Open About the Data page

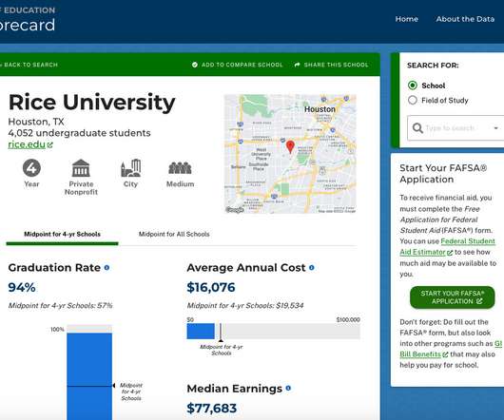click(x=465, y=19)
